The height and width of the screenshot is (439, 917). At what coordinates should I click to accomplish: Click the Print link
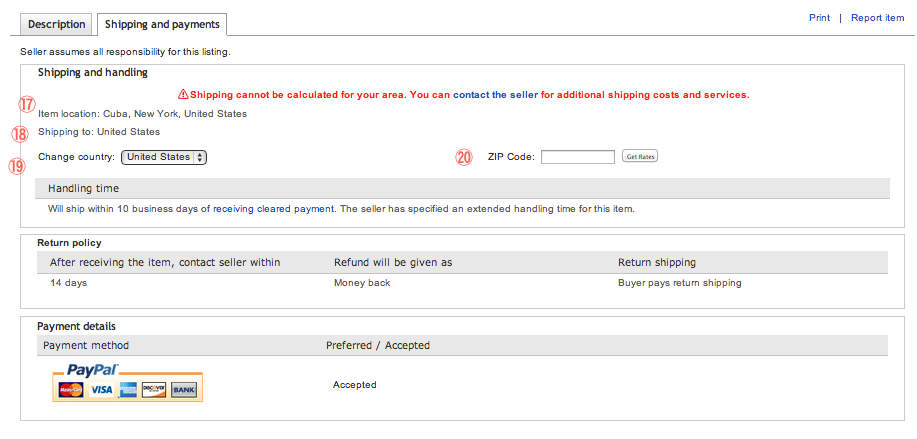[x=819, y=18]
